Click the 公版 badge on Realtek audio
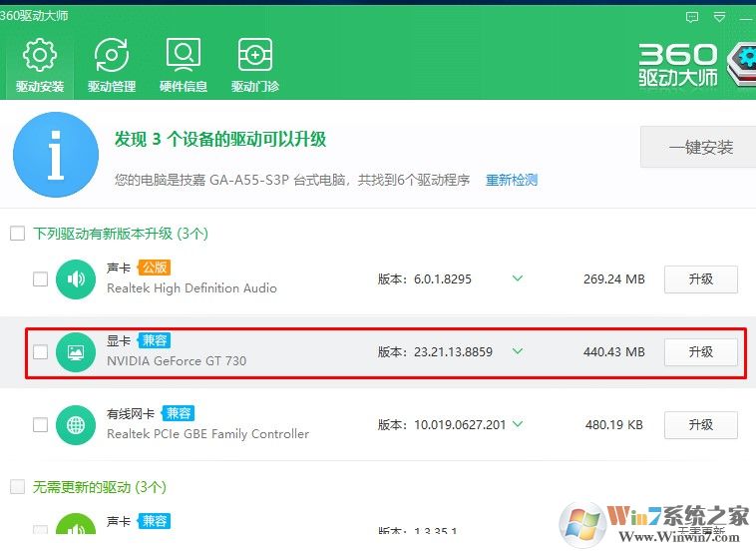This screenshot has width=756, height=551. pyautogui.click(x=155, y=268)
